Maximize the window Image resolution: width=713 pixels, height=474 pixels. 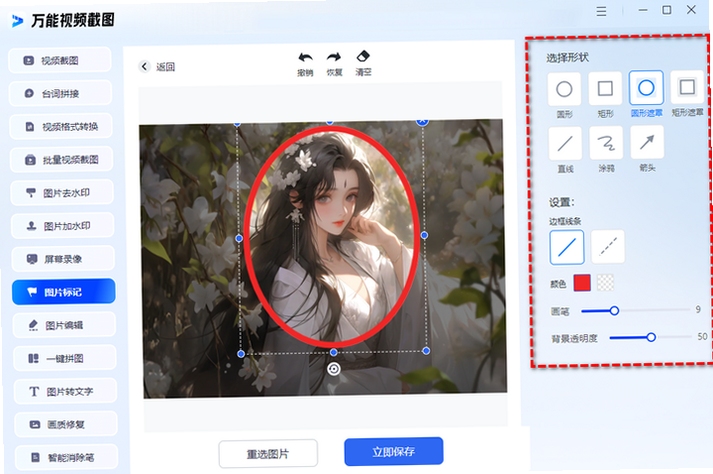667,10
